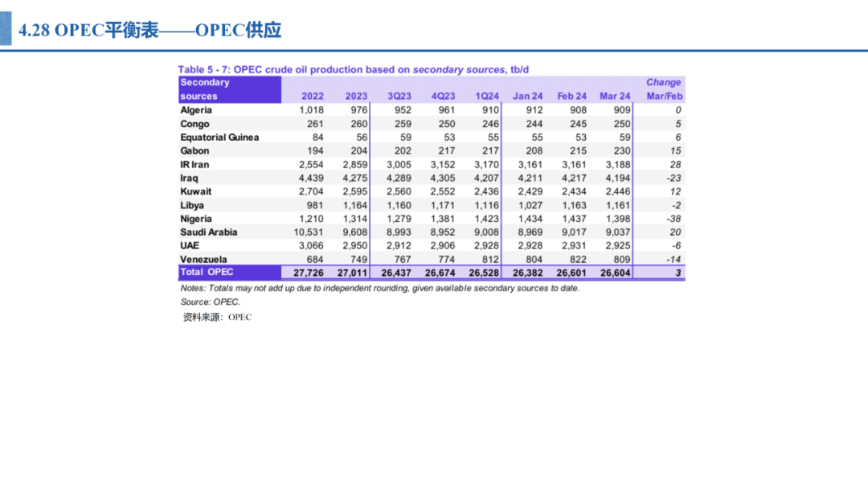
Task: Select the 'Nigeria' row label
Action: 196,219
